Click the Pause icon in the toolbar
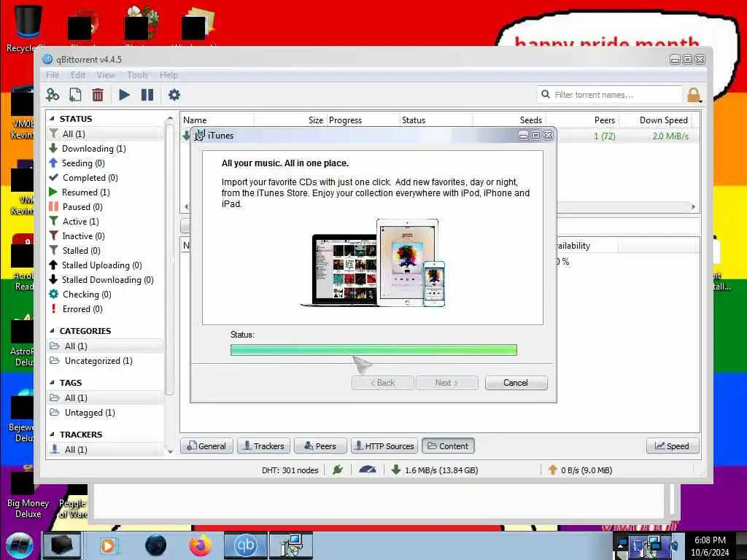 click(147, 95)
